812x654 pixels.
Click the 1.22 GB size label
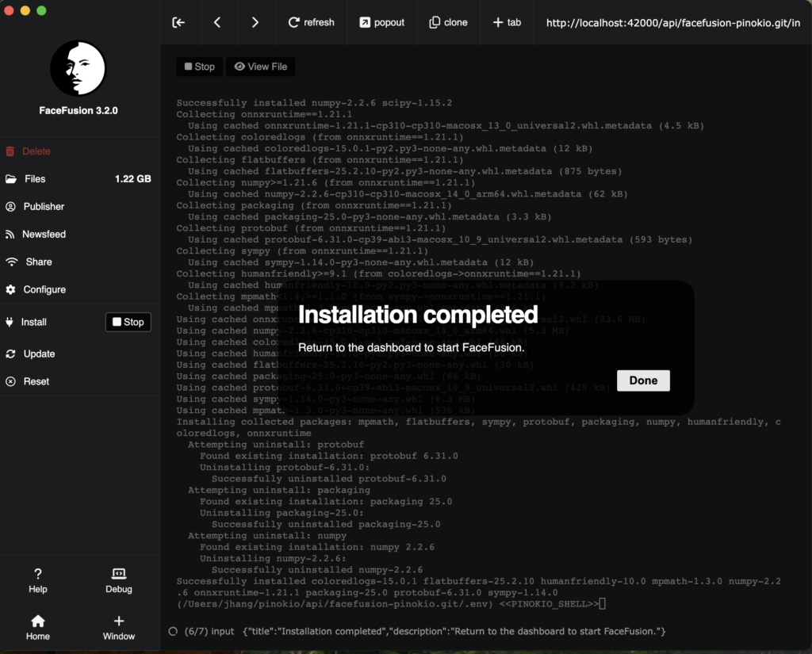(x=132, y=178)
